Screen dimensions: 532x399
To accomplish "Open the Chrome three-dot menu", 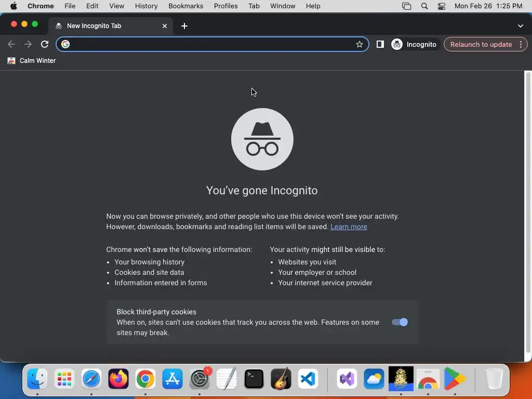I will (x=521, y=44).
